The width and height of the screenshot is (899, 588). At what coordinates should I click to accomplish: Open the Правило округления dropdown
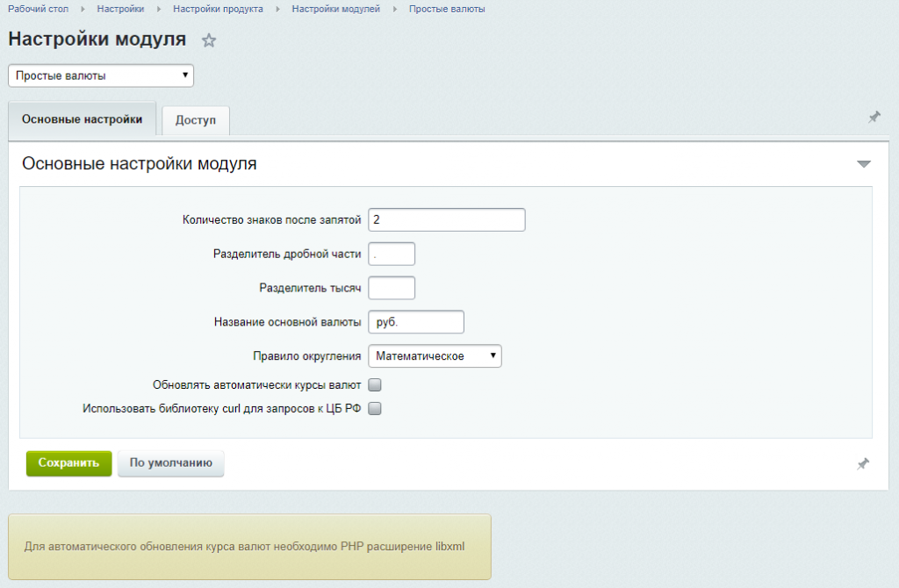[435, 356]
